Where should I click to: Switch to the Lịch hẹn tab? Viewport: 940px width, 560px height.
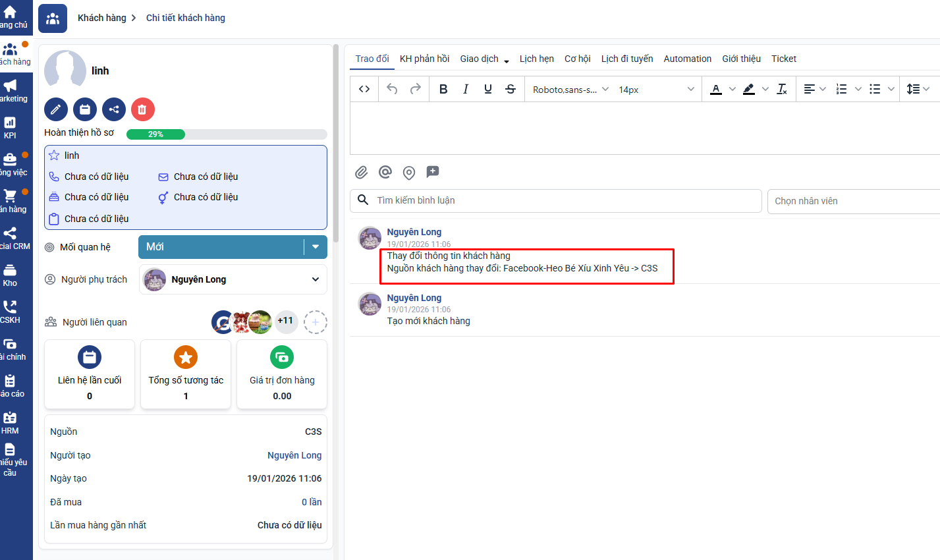[x=536, y=59]
